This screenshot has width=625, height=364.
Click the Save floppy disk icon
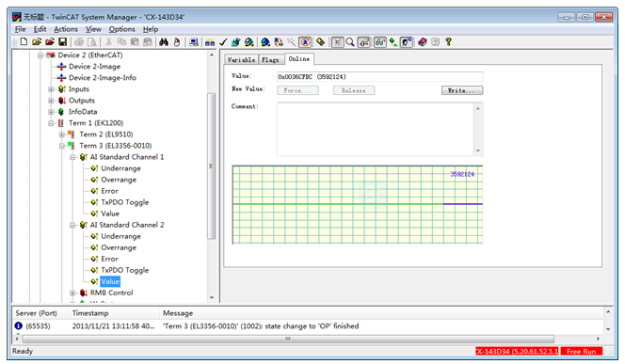(62, 41)
